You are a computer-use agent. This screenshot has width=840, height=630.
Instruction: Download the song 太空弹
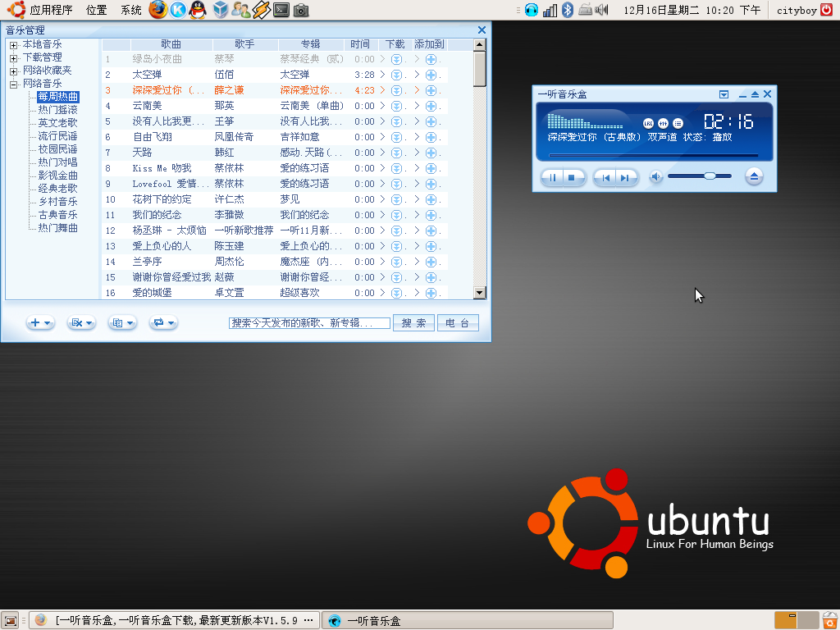click(396, 75)
